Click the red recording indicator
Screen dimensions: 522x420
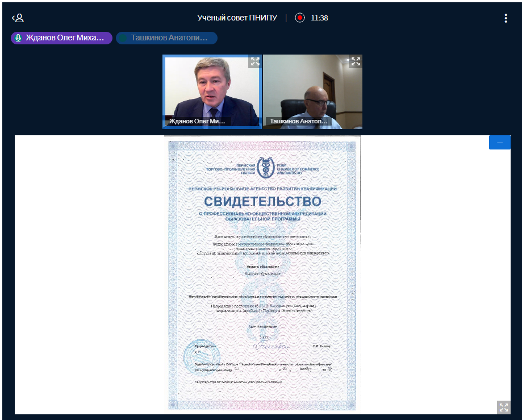click(x=299, y=18)
